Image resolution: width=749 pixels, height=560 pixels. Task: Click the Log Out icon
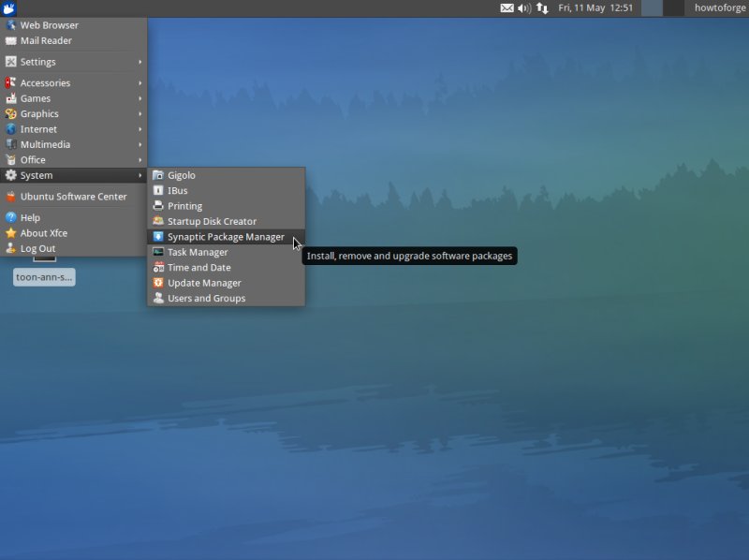pyautogui.click(x=10, y=248)
